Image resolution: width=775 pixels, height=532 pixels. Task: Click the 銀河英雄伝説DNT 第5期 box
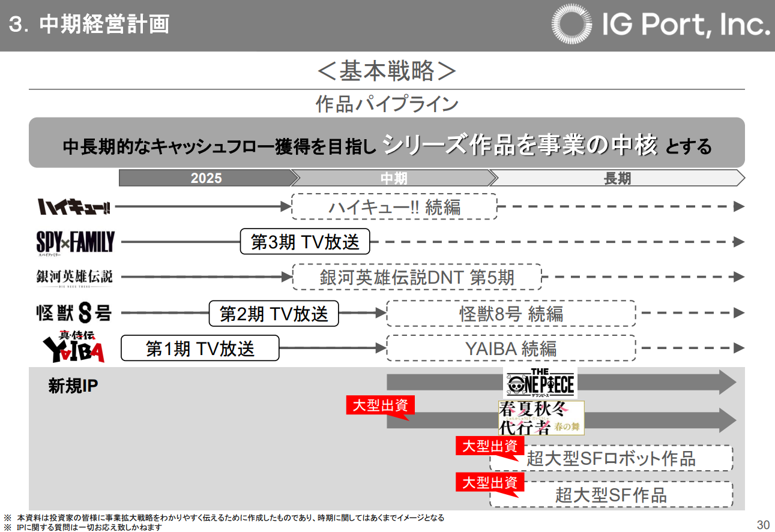[417, 277]
